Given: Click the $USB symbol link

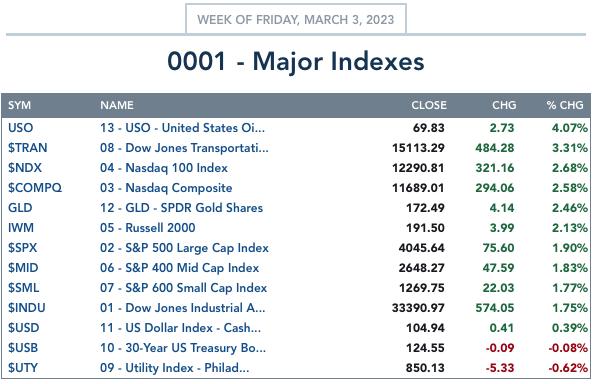Looking at the screenshot, I should 23,348.
